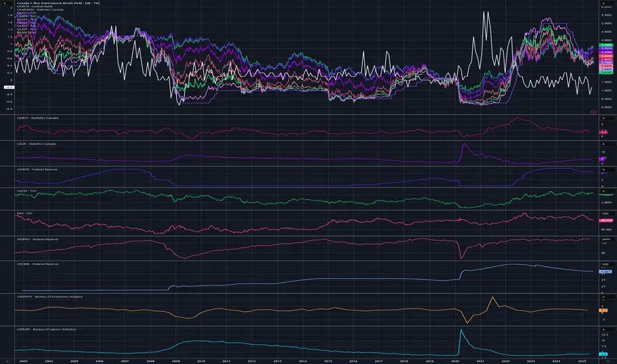This screenshot has height=364, width=617.
Task: Select the CAHPIMM Statistics Canada legend entry
Action: 40,9
